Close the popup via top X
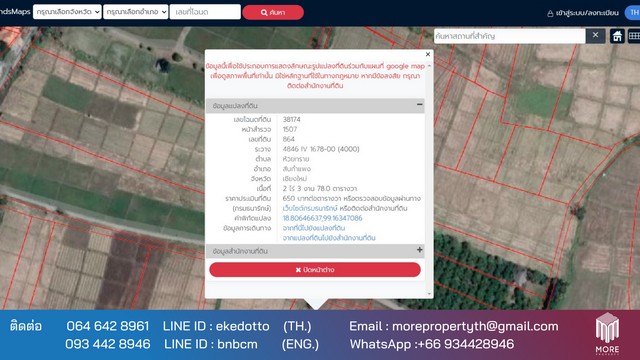This screenshot has height=360, width=640. [x=428, y=54]
